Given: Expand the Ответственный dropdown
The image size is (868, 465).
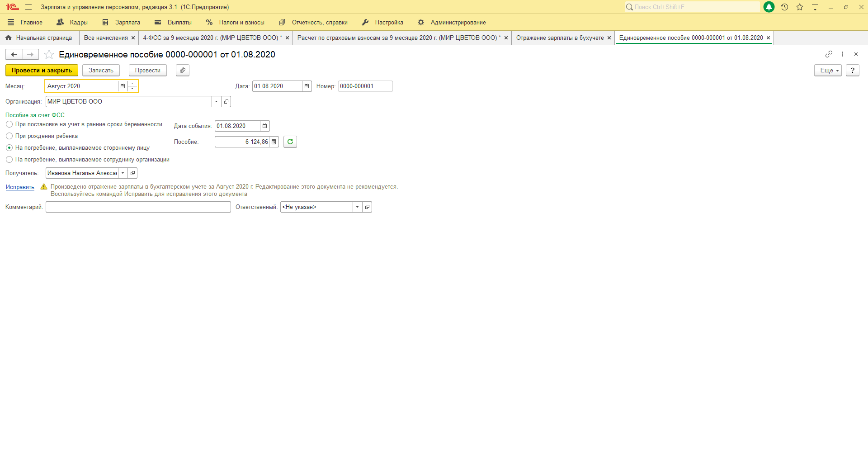Looking at the screenshot, I should click(358, 207).
